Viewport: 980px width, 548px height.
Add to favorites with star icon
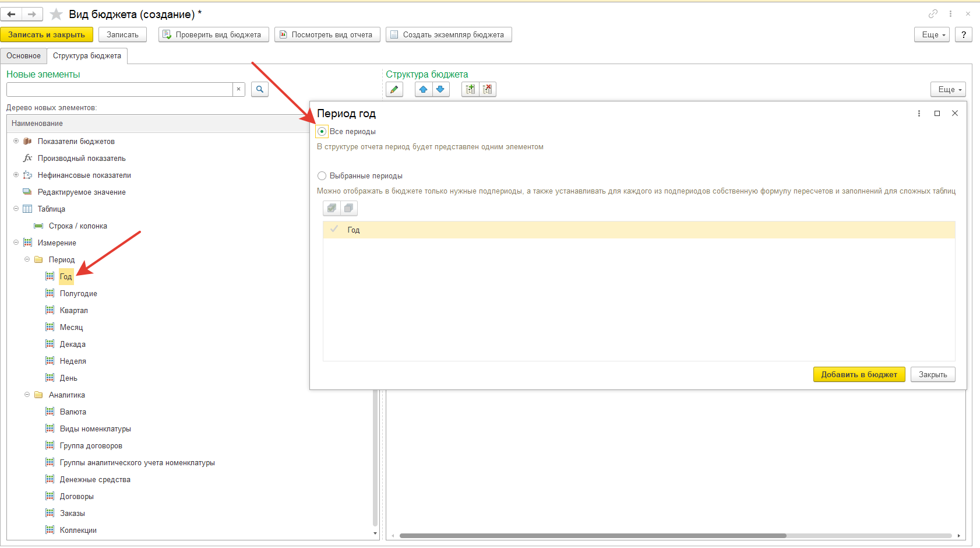coord(56,14)
